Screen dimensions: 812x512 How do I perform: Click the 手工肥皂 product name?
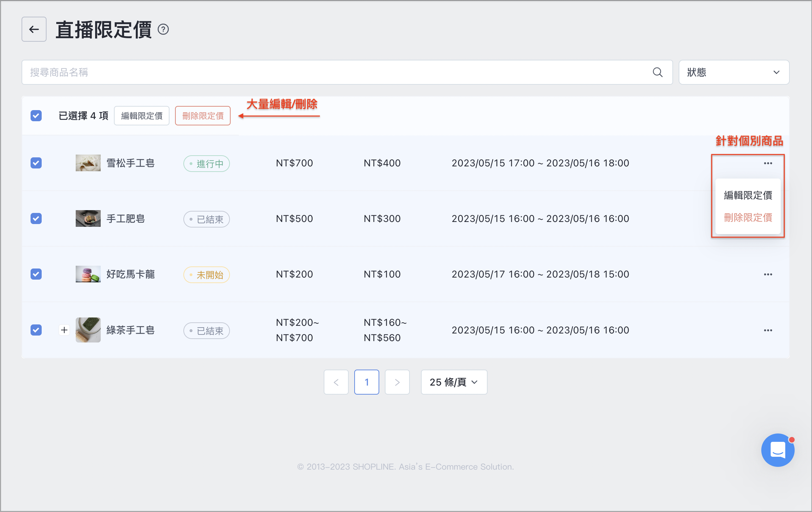(125, 218)
